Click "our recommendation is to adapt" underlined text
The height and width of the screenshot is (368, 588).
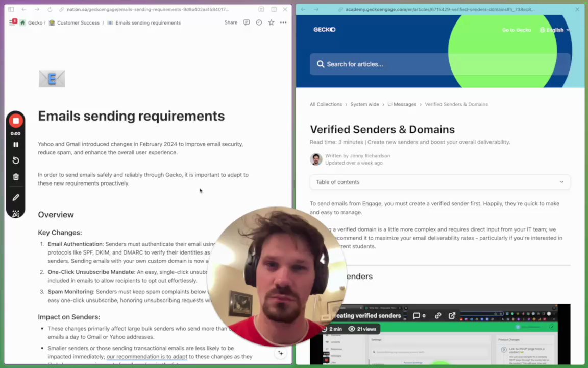pos(147,357)
